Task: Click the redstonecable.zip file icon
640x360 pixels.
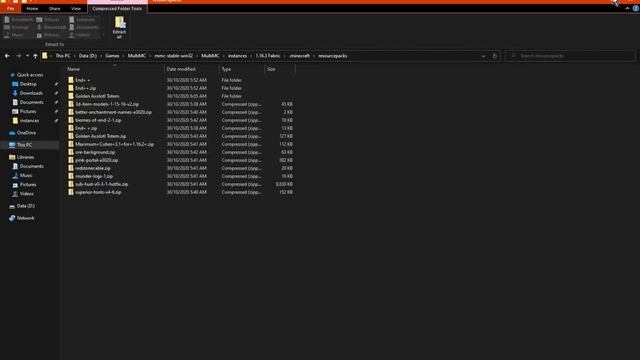Action: click(x=71, y=168)
